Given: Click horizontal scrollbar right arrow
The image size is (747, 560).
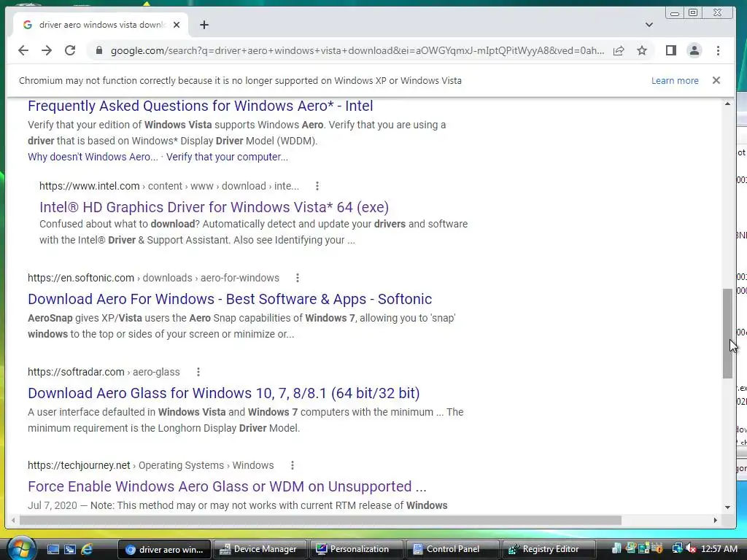Looking at the screenshot, I should coord(715,521).
